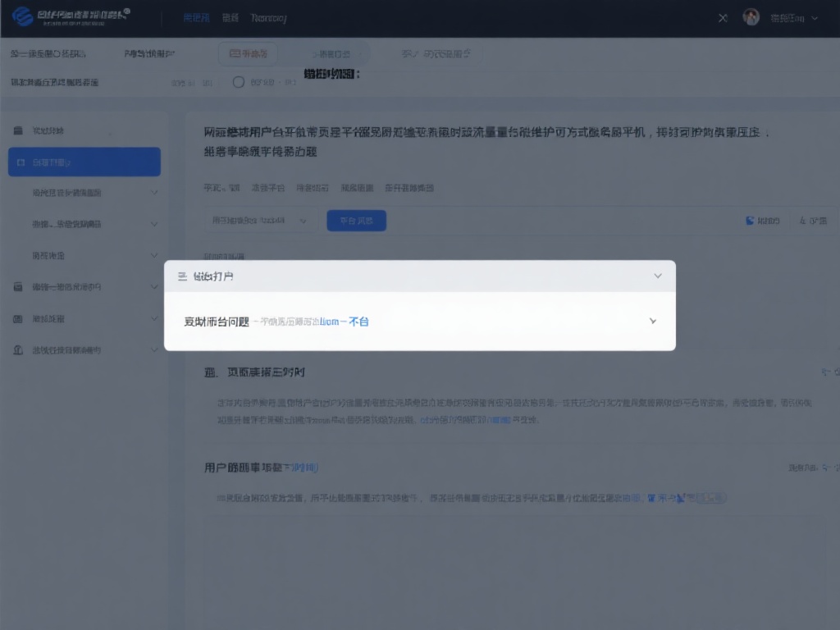Image resolution: width=840 pixels, height=630 pixels.
Task: Switch to the second tab in the top navigation
Action: click(231, 17)
